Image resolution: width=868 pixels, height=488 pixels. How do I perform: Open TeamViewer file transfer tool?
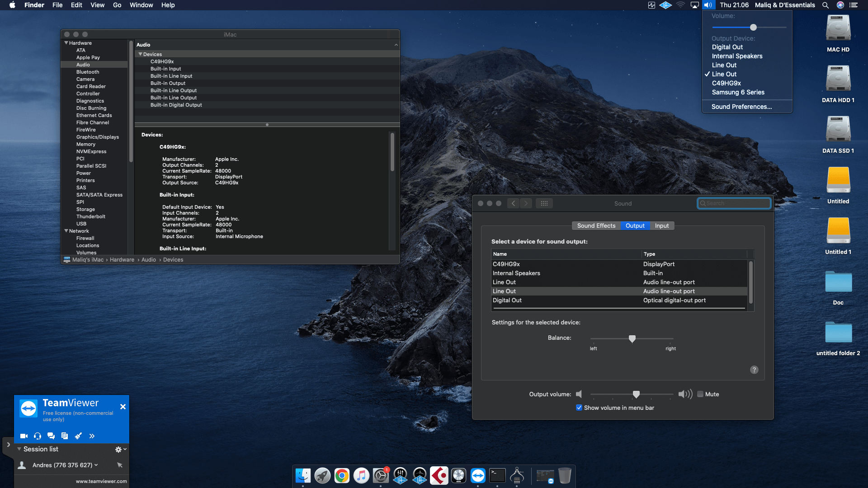coord(64,436)
